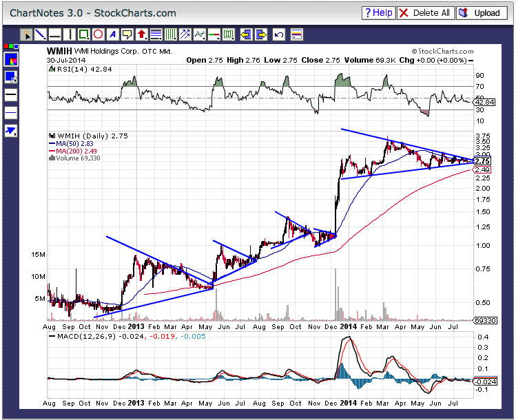Choose the thin blue line style
The width and height of the screenshot is (516, 420).
tap(11, 113)
